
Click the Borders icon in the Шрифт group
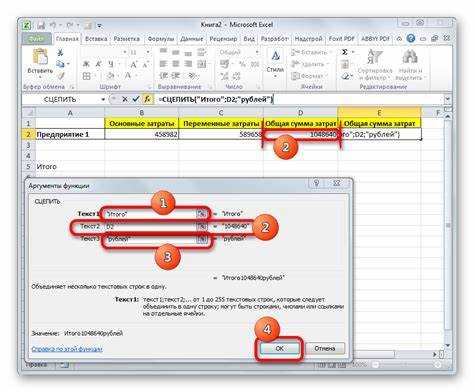pos(86,76)
